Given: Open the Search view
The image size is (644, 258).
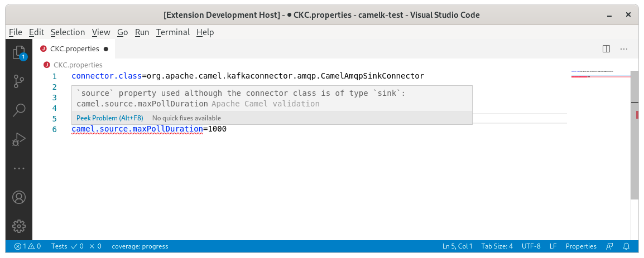Looking at the screenshot, I should click(19, 110).
